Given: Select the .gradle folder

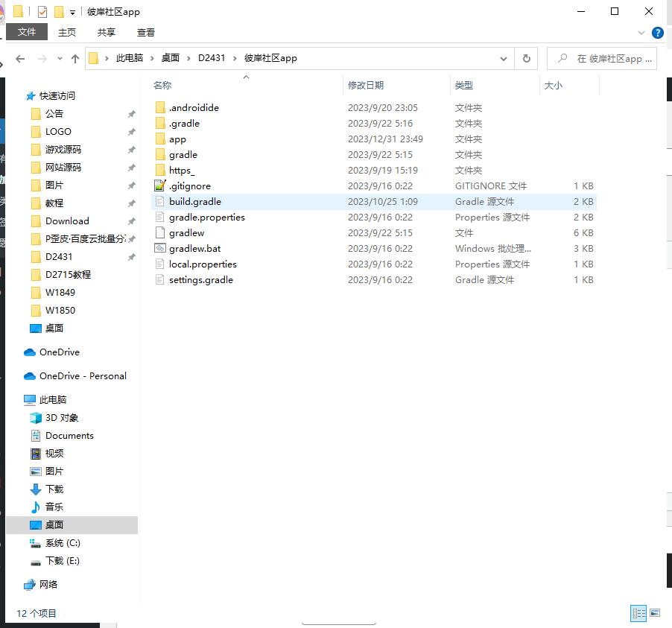Looking at the screenshot, I should (374, 124).
